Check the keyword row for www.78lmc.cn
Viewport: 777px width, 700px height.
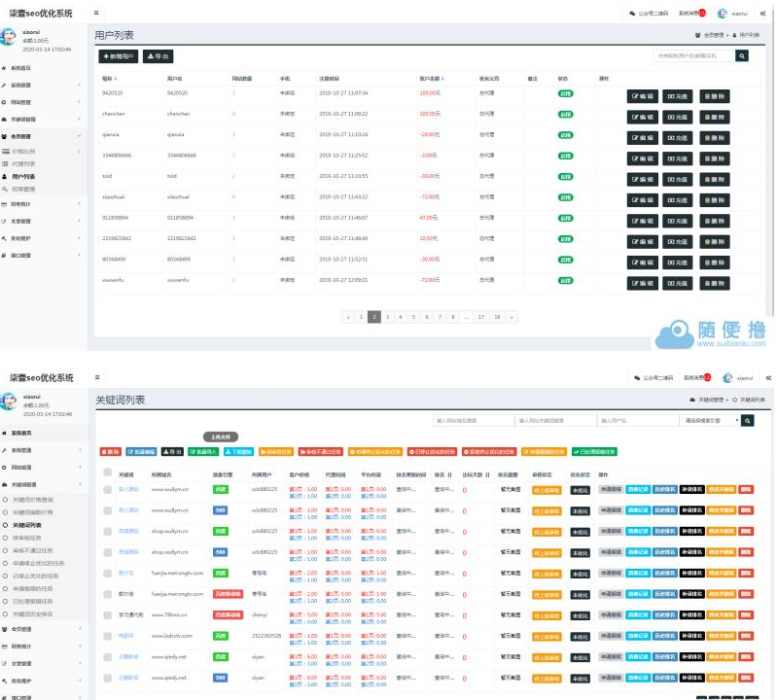[107, 614]
